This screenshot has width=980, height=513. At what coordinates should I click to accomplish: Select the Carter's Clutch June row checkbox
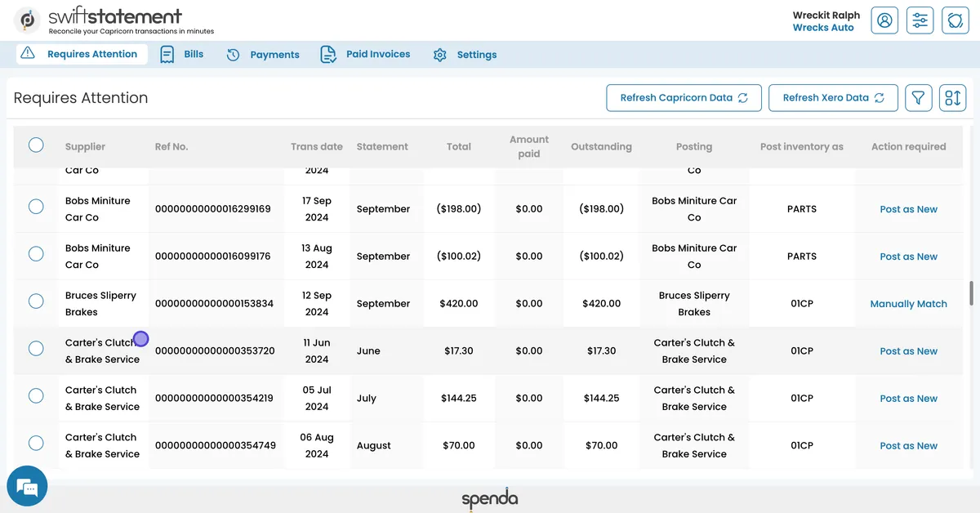click(36, 348)
